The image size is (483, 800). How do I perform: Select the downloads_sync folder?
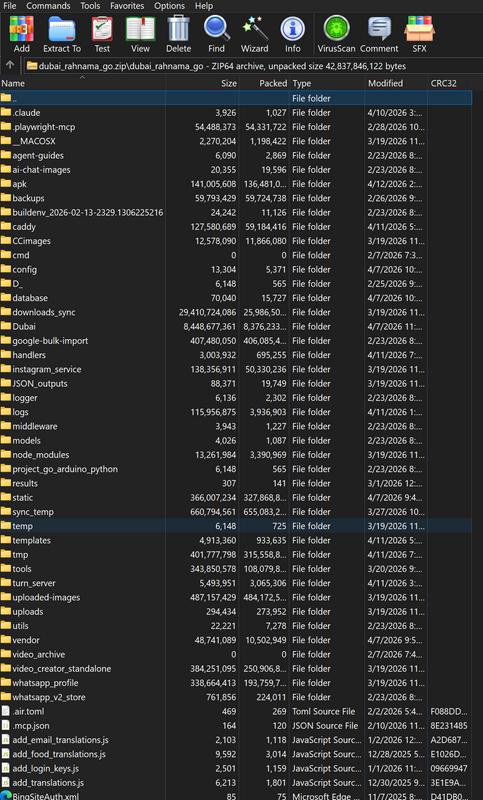tap(237, 312)
